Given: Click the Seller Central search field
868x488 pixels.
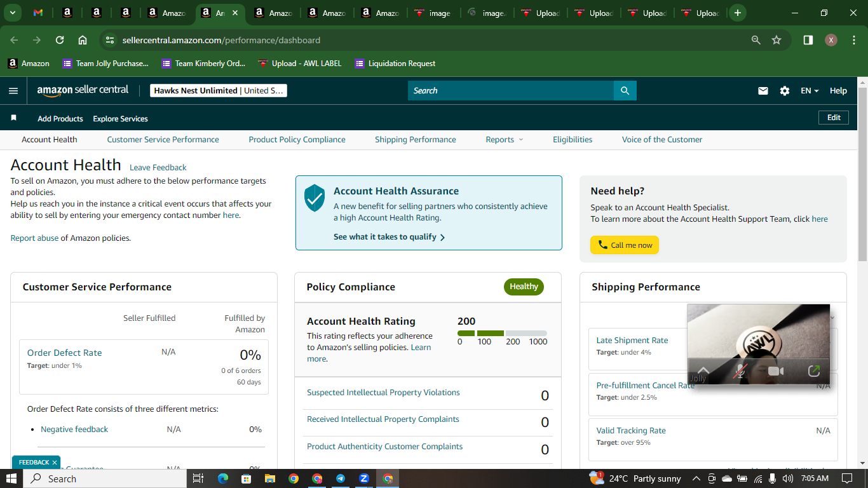Looking at the screenshot, I should pyautogui.click(x=511, y=91).
